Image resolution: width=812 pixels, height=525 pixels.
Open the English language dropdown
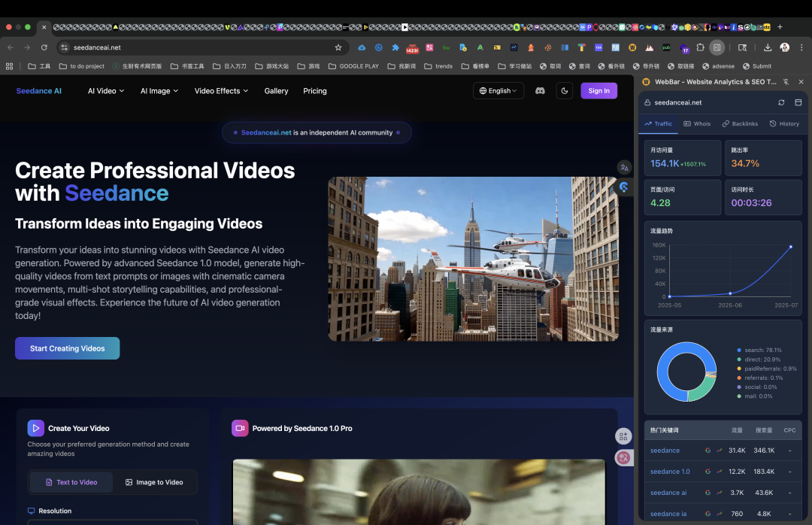click(x=498, y=91)
